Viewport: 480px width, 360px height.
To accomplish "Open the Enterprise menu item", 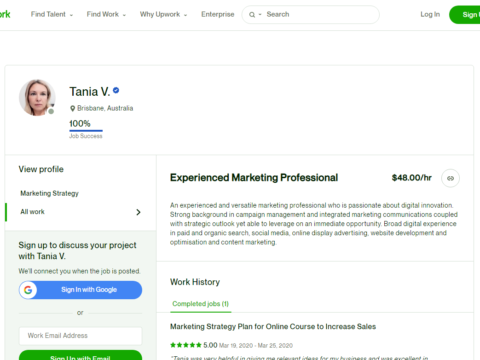I will pyautogui.click(x=218, y=14).
